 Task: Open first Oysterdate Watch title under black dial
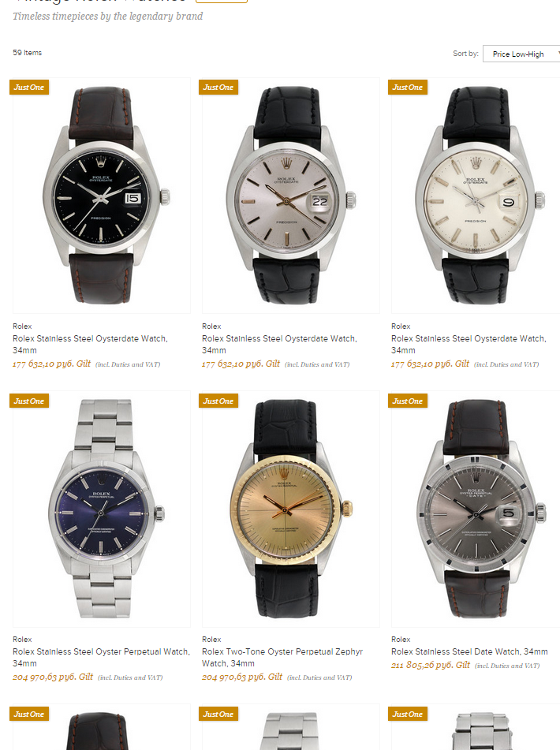pyautogui.click(x=90, y=344)
